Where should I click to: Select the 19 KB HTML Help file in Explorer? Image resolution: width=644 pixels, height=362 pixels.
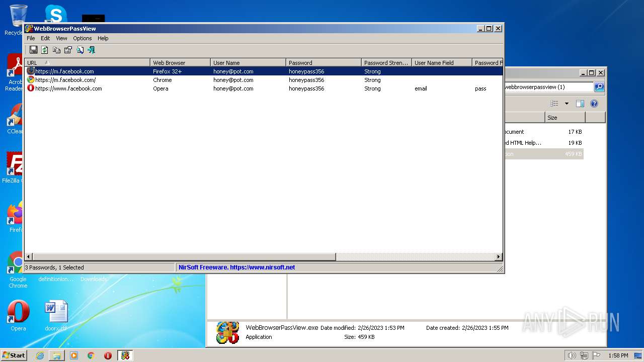coord(544,143)
